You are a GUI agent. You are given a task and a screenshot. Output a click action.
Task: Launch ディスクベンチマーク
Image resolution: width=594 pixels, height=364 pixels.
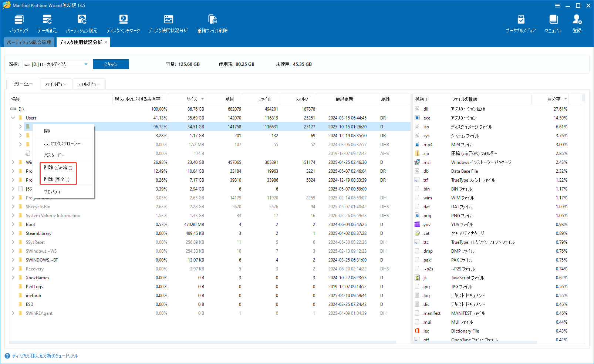click(123, 22)
